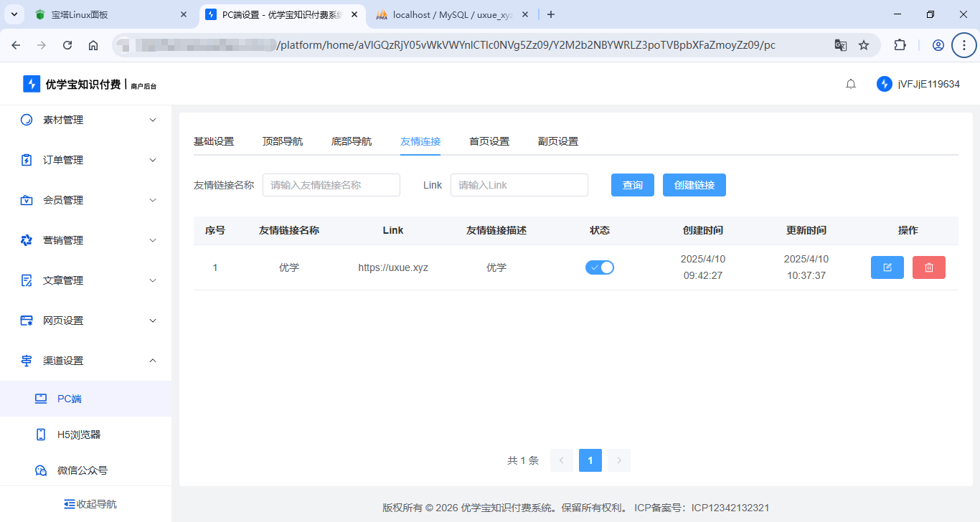Viewport: 980px width, 522px height.
Task: Click the edit icon for 优学 link
Action: click(x=887, y=267)
